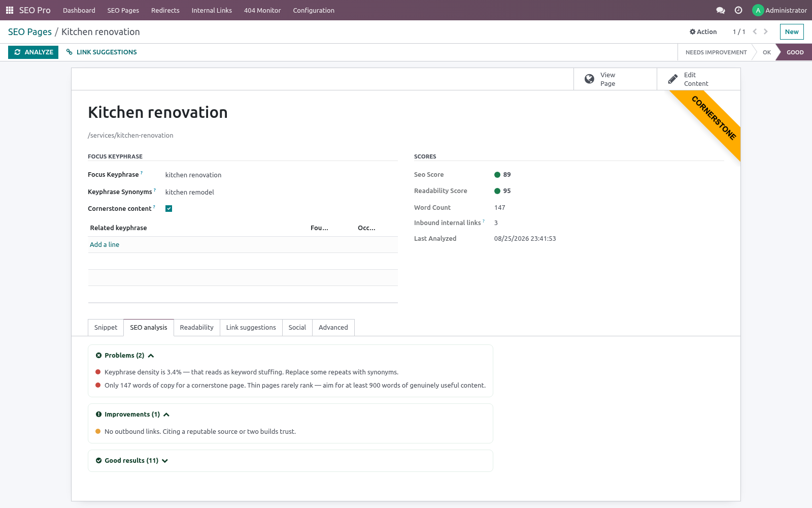
Task: Select the GOOD status stage
Action: [x=795, y=52]
